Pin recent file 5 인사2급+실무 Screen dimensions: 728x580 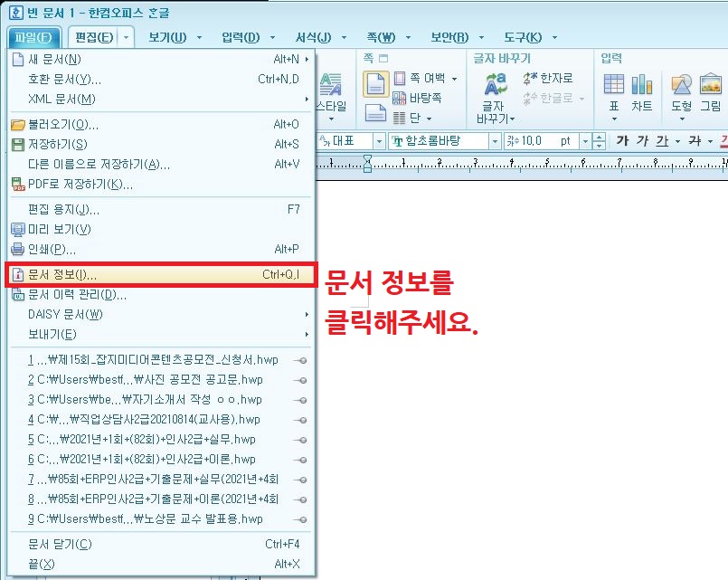click(301, 441)
